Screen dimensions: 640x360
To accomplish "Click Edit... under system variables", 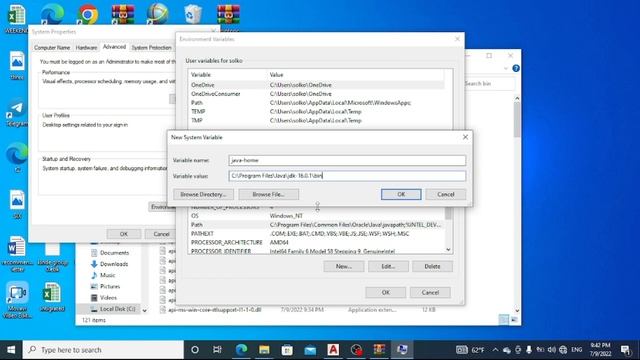I will 388,267.
